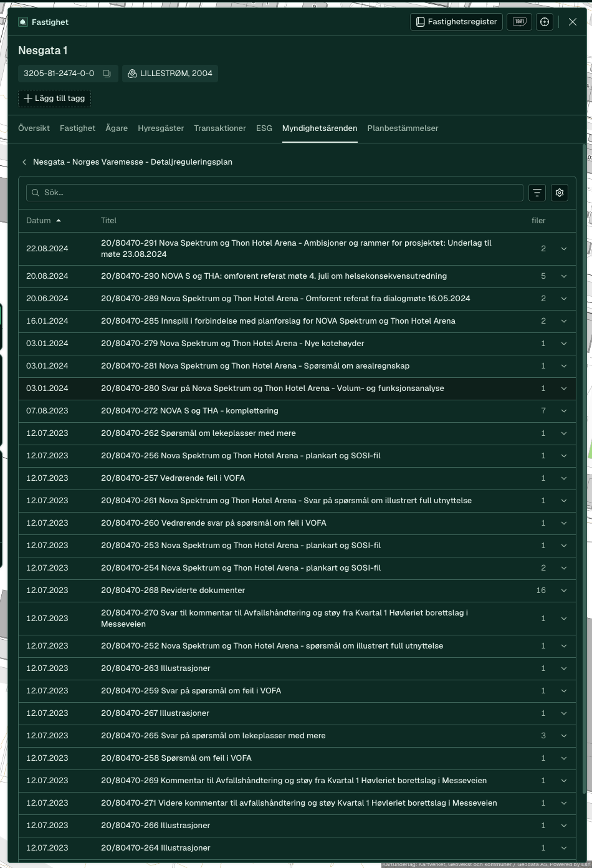The height and width of the screenshot is (868, 592).
Task: Select title 20/80470-259 Svar på spørsmål
Action: [191, 691]
